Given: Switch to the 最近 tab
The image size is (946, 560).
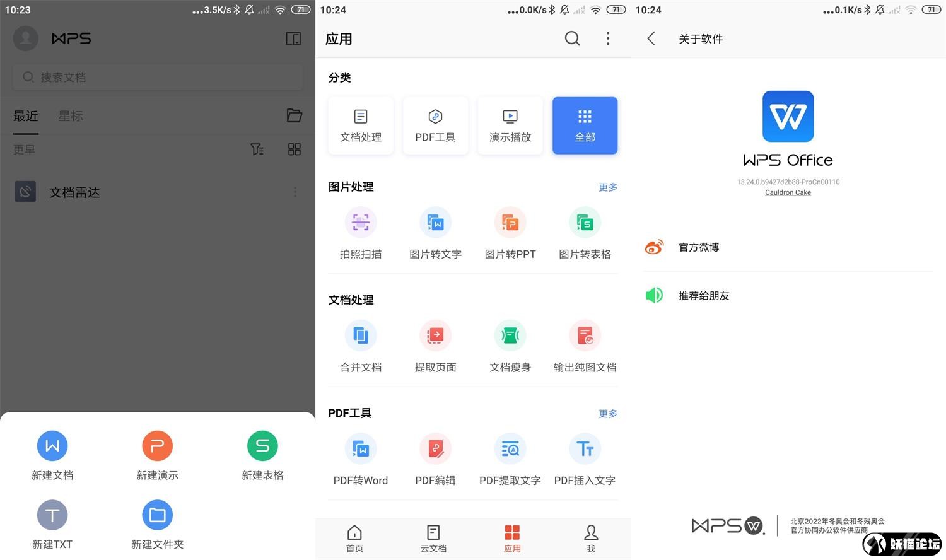Looking at the screenshot, I should [x=26, y=116].
